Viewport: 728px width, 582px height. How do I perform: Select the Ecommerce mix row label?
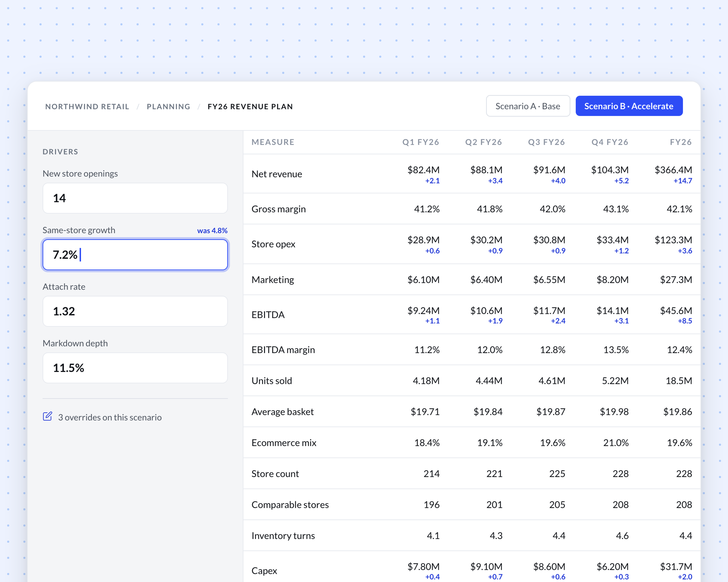click(284, 443)
